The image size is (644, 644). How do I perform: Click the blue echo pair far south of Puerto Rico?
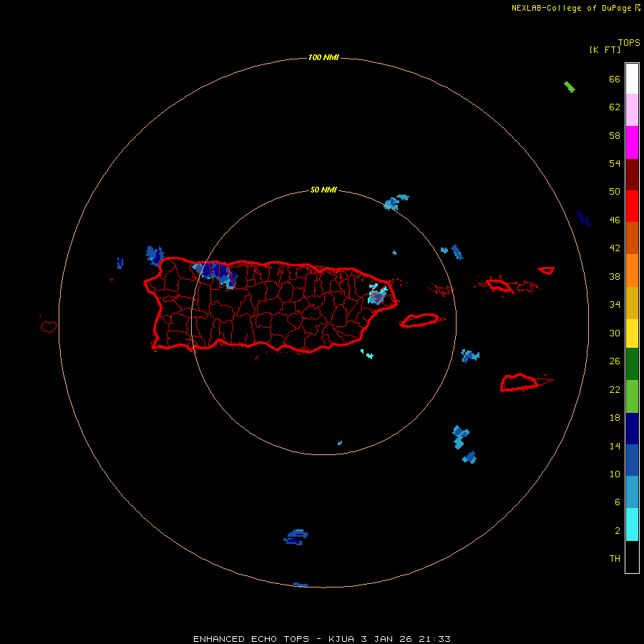(x=296, y=537)
